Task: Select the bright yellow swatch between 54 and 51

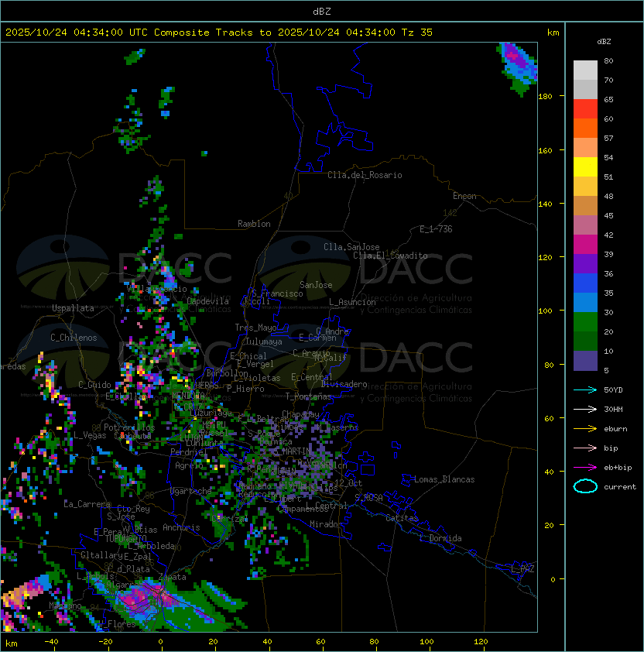Action: [x=585, y=167]
